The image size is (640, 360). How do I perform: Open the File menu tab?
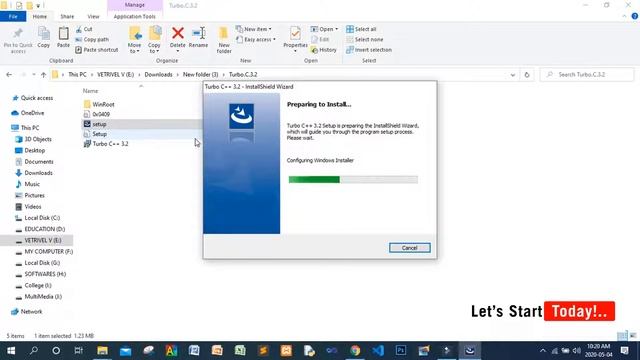pyautogui.click(x=13, y=17)
